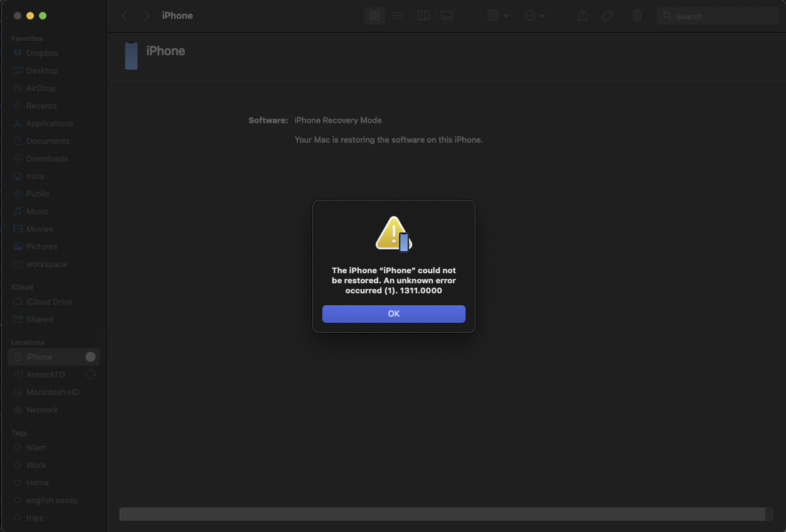Click the Locations section header

pos(28,342)
